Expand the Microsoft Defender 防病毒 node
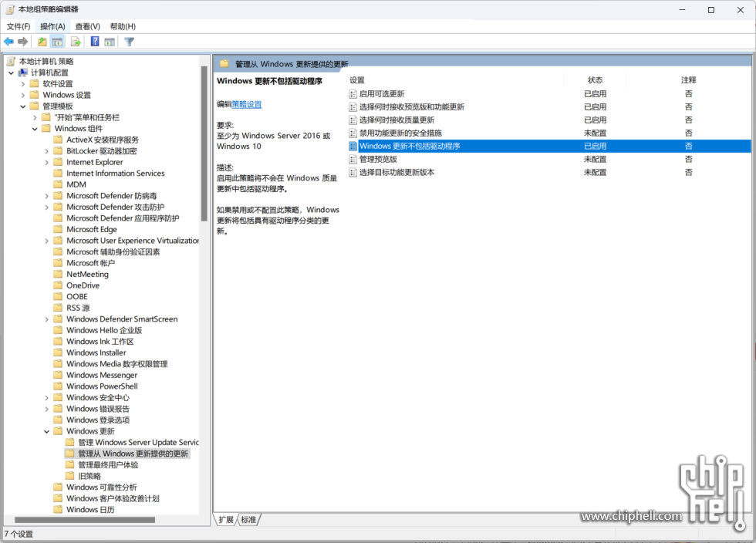The width and height of the screenshot is (756, 543). [47, 196]
